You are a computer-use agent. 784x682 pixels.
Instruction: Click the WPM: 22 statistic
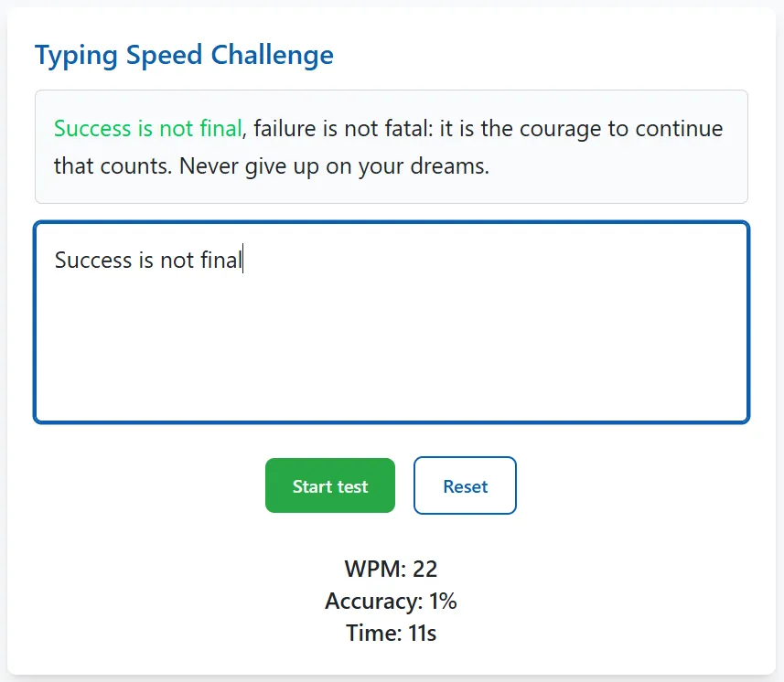click(x=392, y=568)
